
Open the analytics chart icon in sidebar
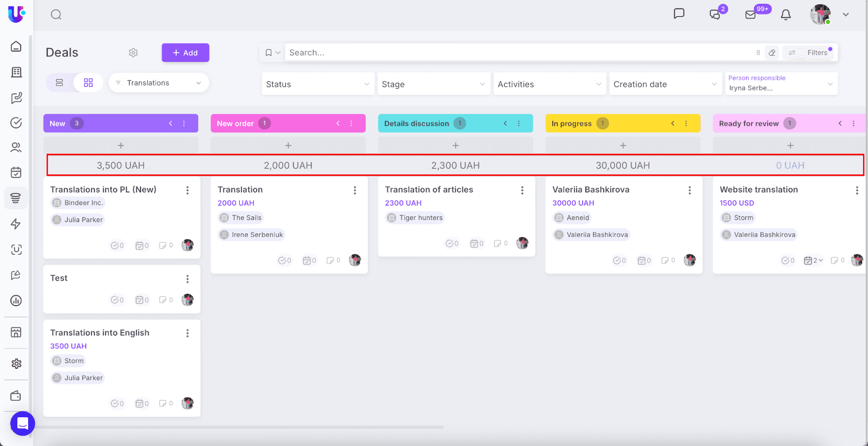(16, 301)
